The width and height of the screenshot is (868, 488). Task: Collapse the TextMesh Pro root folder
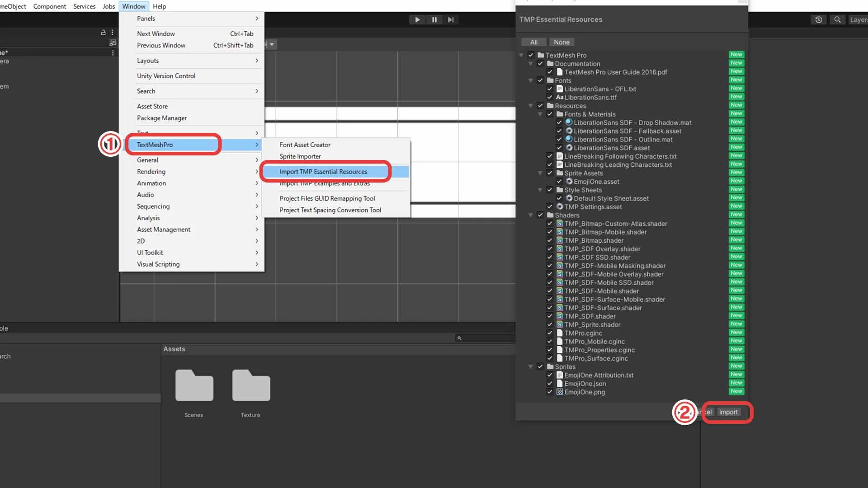pos(521,55)
